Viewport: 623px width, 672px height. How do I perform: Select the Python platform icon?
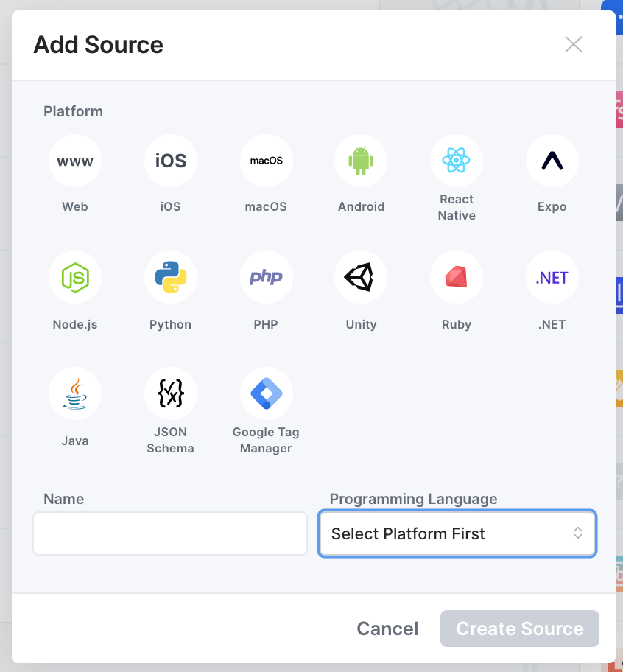click(x=170, y=277)
